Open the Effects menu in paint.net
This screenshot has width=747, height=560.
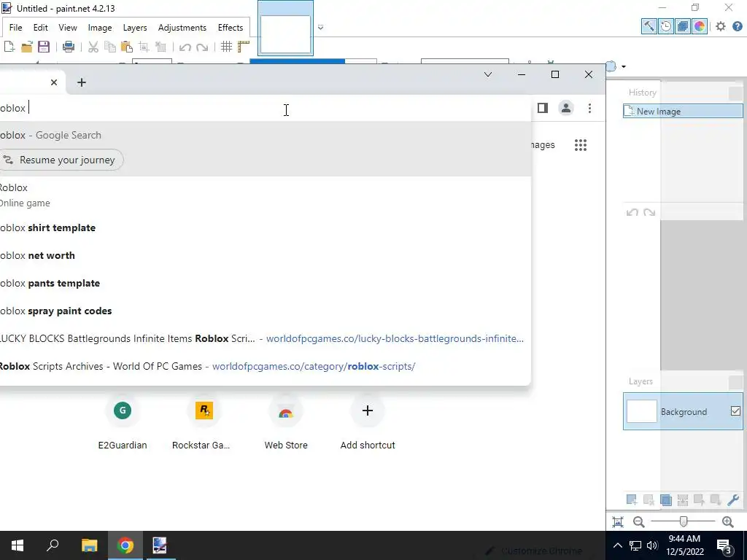click(231, 28)
